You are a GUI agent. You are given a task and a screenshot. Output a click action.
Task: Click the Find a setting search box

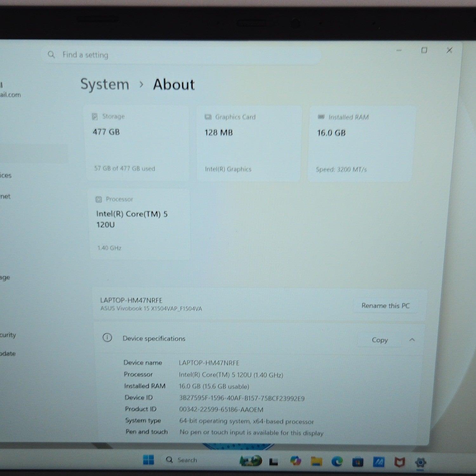coord(181,55)
